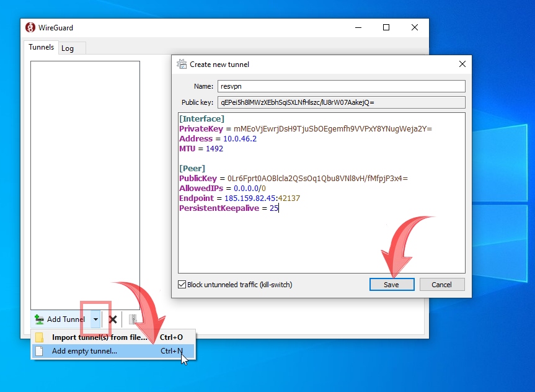The width and height of the screenshot is (535, 392).
Task: Click the PersistentKeepalive value 25
Action: [x=273, y=208]
